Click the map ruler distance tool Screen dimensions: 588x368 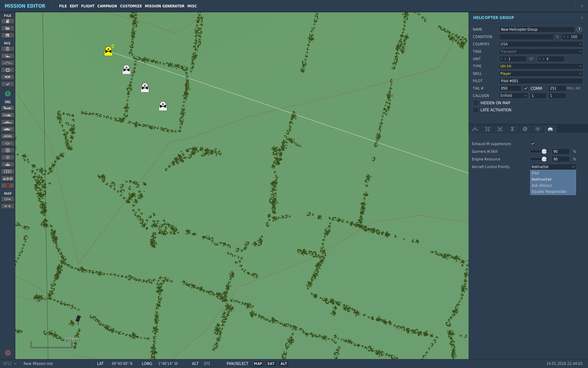(8, 206)
